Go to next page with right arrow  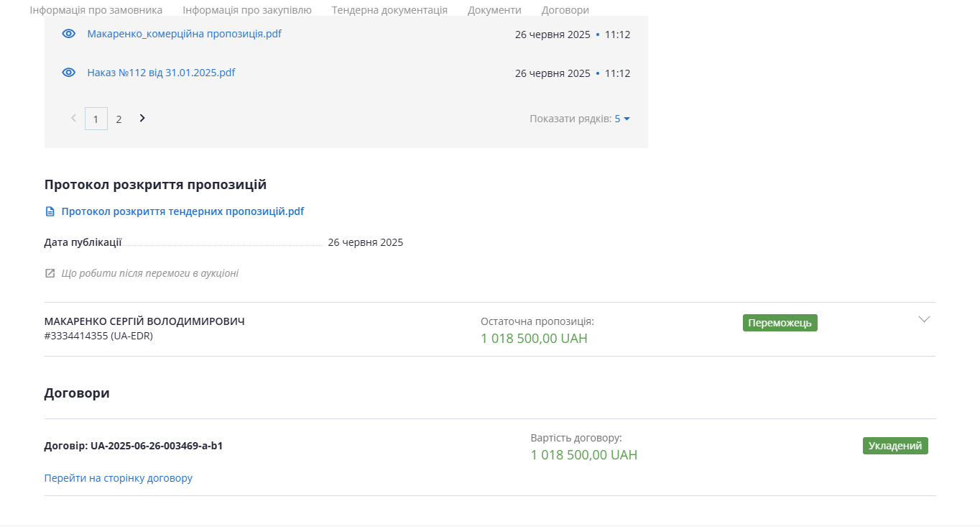(x=142, y=119)
